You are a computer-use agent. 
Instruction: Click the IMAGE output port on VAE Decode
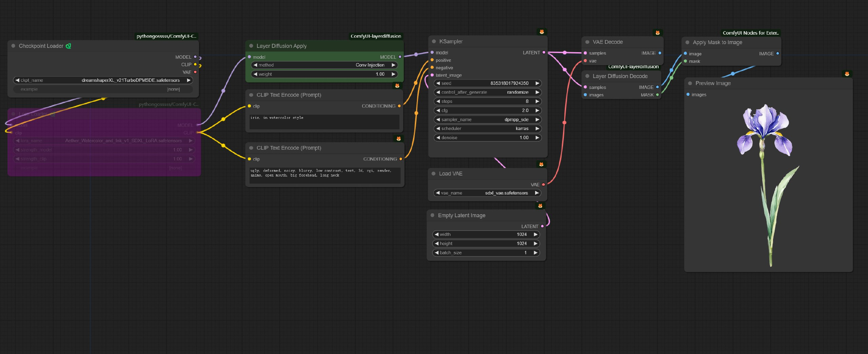(660, 53)
